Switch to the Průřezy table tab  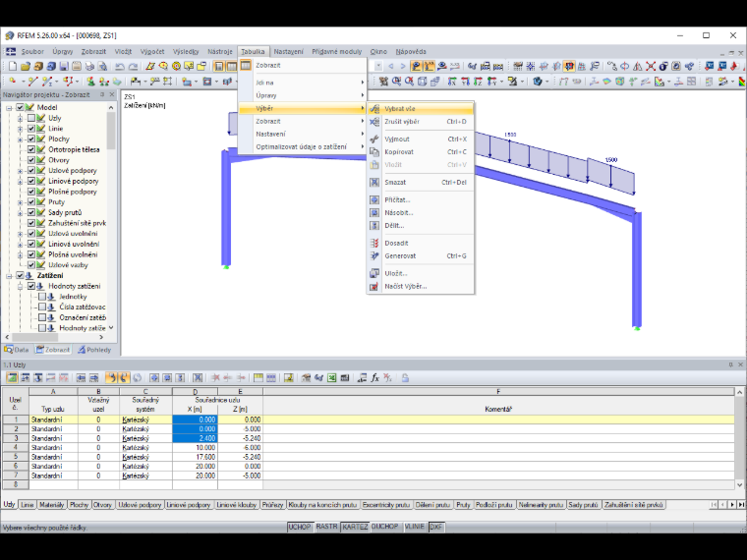tap(272, 505)
